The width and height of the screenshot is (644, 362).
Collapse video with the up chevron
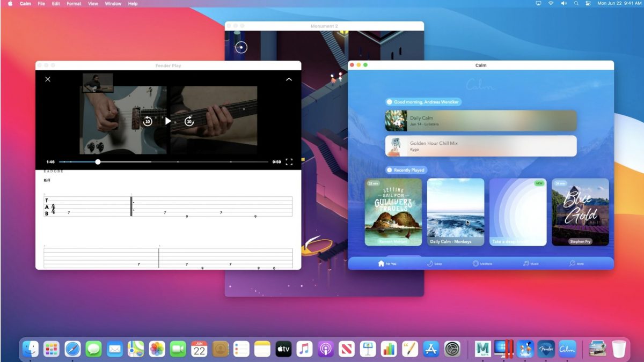coord(289,79)
